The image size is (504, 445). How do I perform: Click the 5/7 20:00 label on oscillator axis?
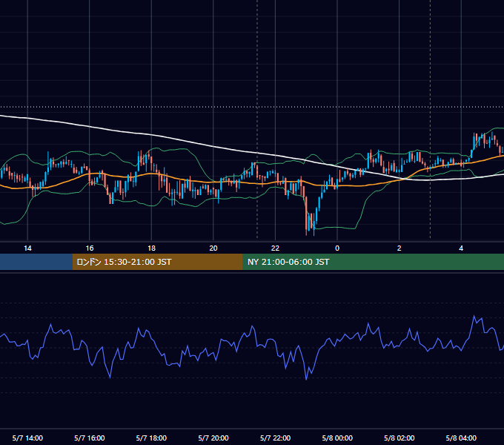pyautogui.click(x=213, y=438)
